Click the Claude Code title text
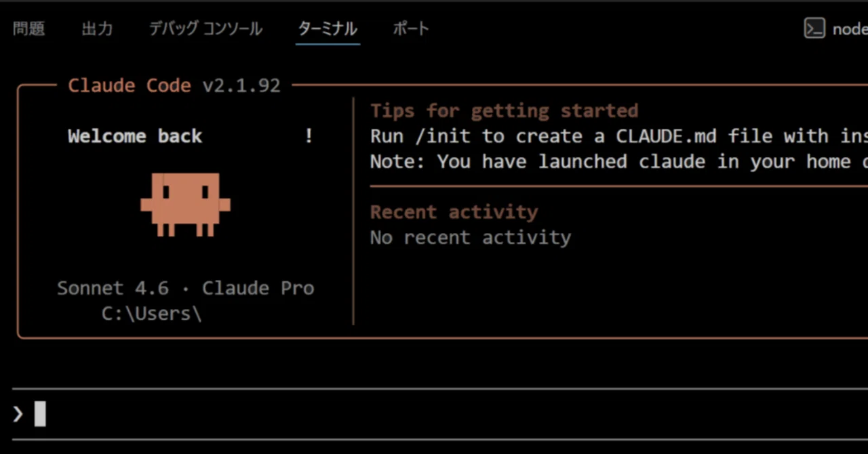The height and width of the screenshot is (454, 868). pos(130,86)
